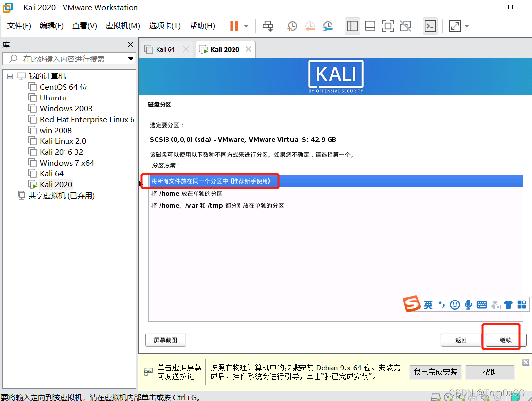
Task: Click 我已完成安装 button
Action: pos(435,372)
